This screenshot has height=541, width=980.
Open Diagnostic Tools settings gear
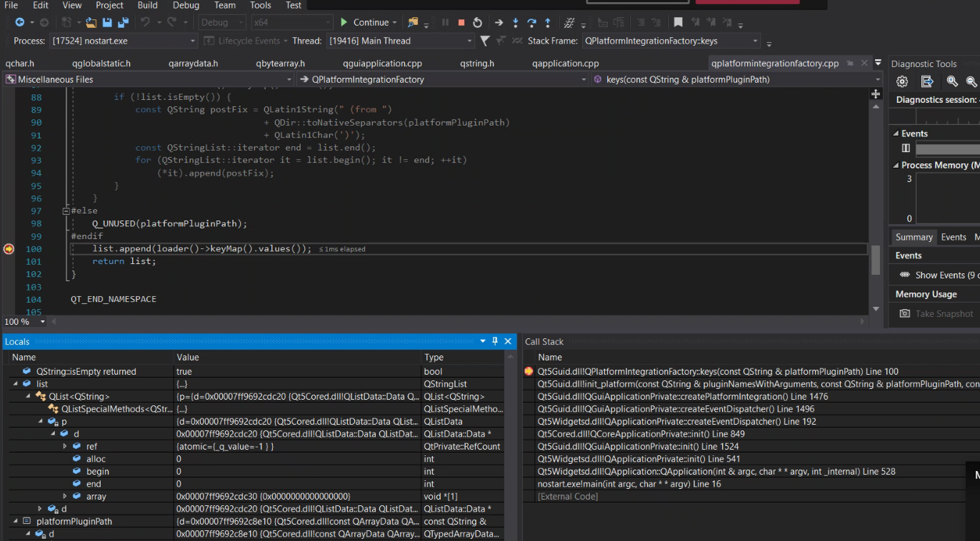click(x=902, y=82)
